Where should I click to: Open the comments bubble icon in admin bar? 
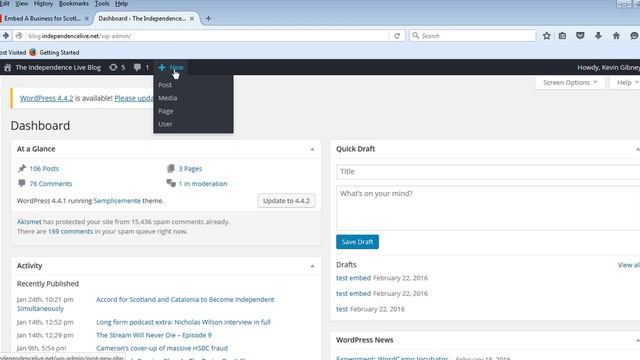137,67
